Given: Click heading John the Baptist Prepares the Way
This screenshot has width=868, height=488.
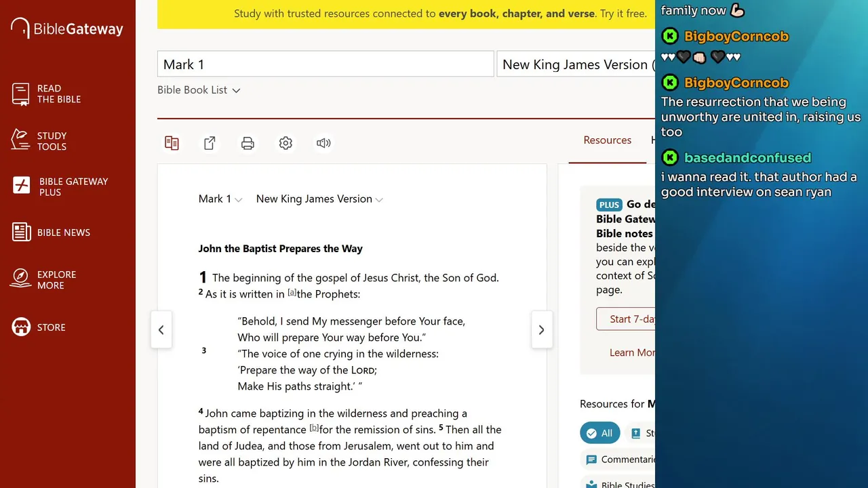Looking at the screenshot, I should (x=280, y=249).
